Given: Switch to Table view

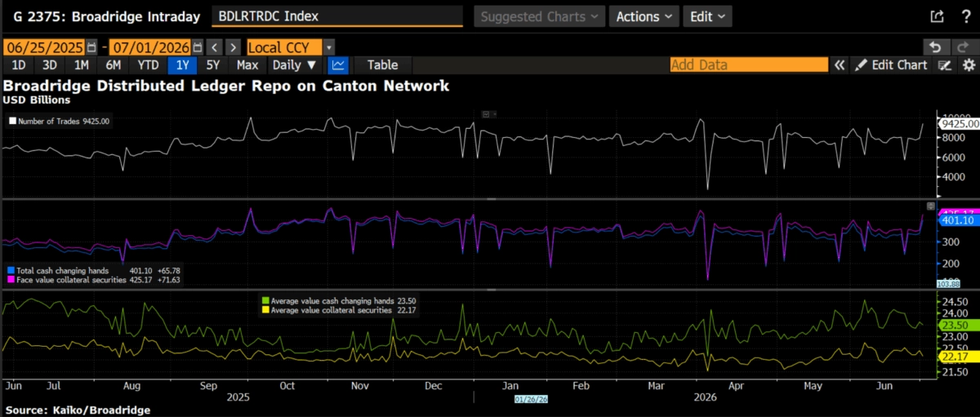Looking at the screenshot, I should tap(382, 65).
